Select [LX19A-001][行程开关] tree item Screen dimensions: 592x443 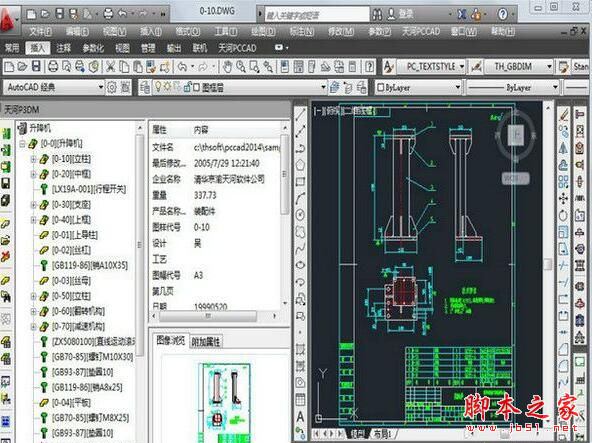tap(88, 189)
